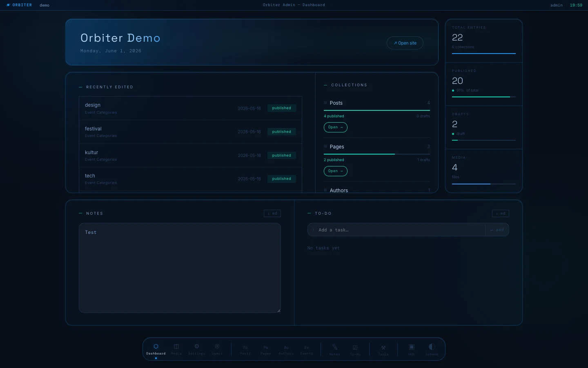
Task: Click the Open site button
Action: pos(405,43)
